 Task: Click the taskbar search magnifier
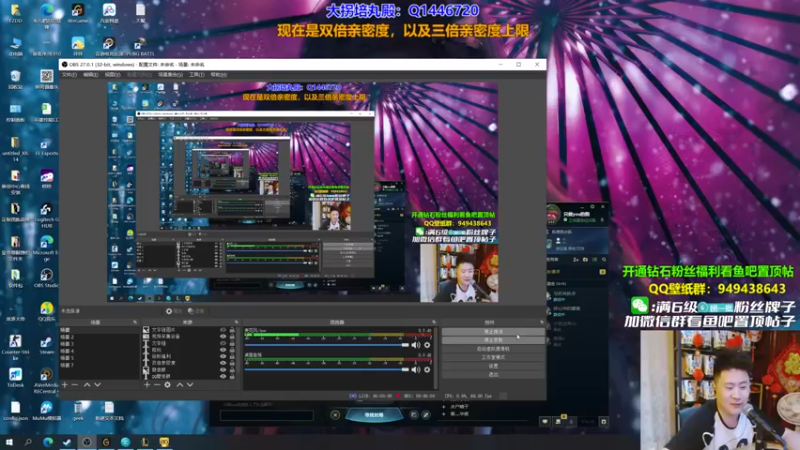pyautogui.click(x=28, y=442)
